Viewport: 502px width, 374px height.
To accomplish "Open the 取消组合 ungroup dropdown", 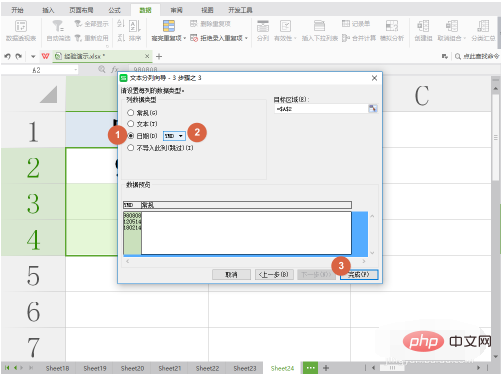I will [464, 38].
